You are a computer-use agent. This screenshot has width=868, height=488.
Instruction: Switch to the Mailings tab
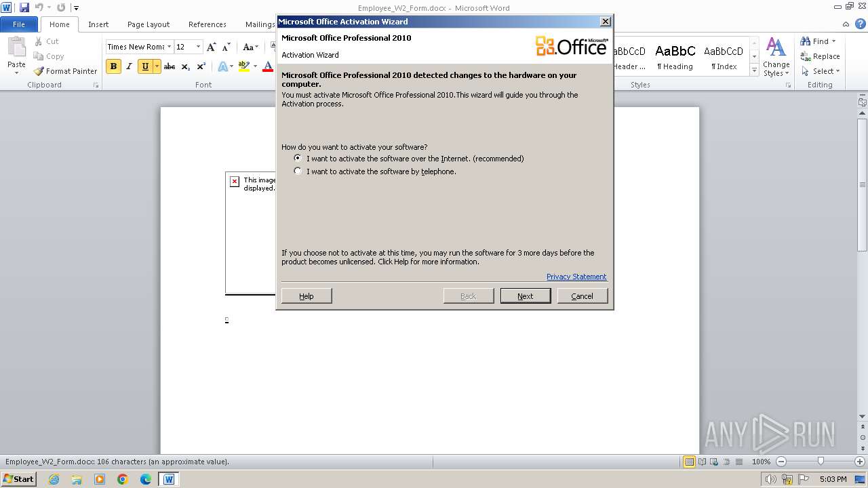click(x=260, y=24)
